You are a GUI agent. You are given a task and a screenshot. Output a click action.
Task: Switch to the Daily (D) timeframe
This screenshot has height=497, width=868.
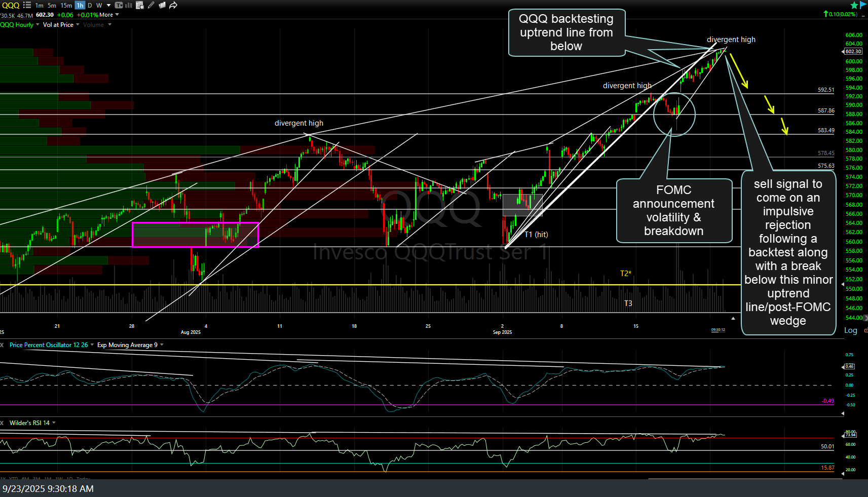point(90,5)
